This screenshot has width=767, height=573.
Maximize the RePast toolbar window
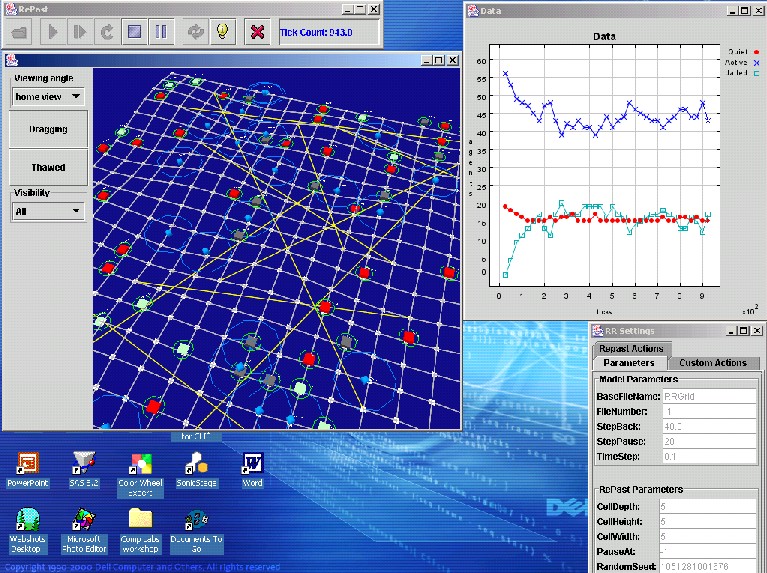[361, 9]
